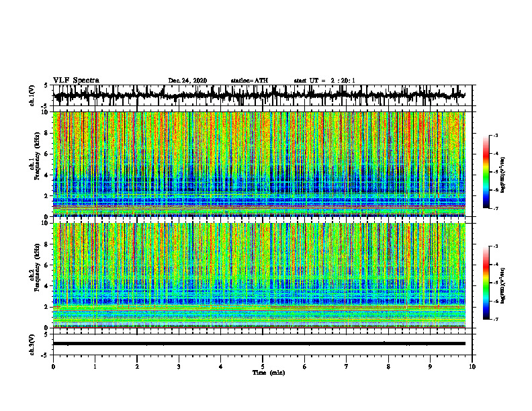Click inside the ch.2 spectrogram panel
The height and width of the screenshot is (411, 532).
tap(259, 275)
